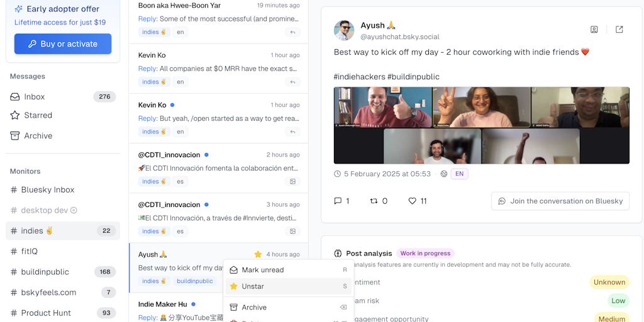Screen dimensions: 644x322
Task: Click indies tag on Boon's message
Action: [154, 32]
